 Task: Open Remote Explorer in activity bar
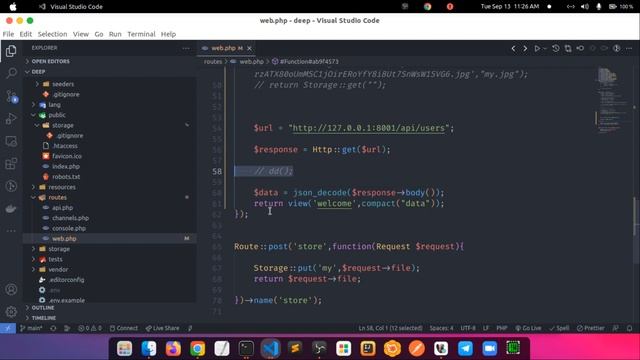click(x=11, y=141)
